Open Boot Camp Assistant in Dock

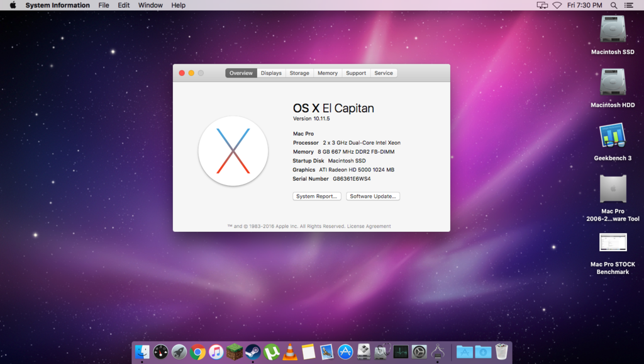pyautogui.click(x=364, y=352)
